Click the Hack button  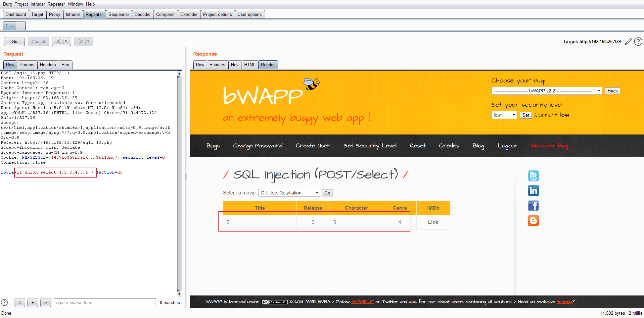click(x=613, y=91)
